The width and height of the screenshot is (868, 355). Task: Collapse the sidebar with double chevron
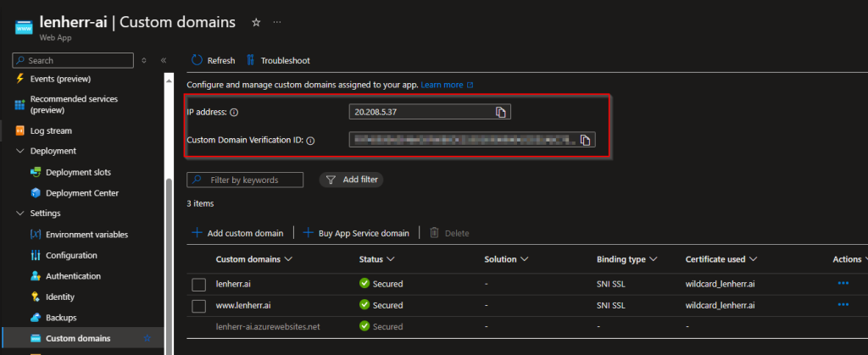tap(164, 60)
